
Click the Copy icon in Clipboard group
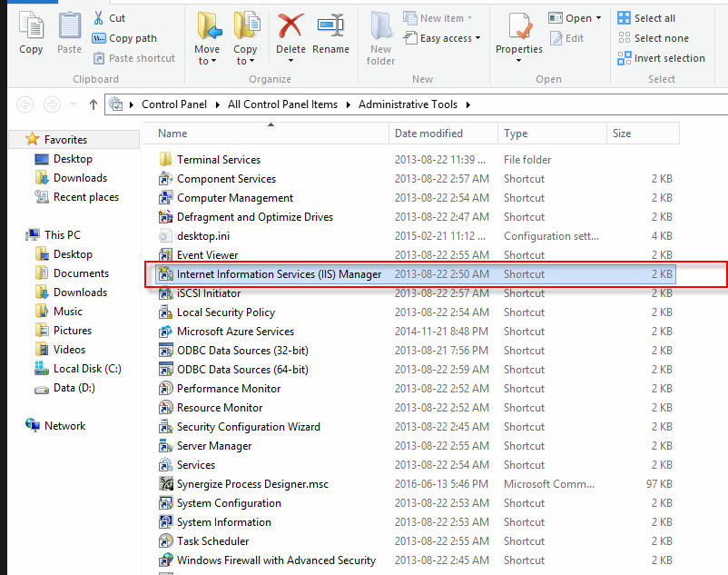click(31, 25)
